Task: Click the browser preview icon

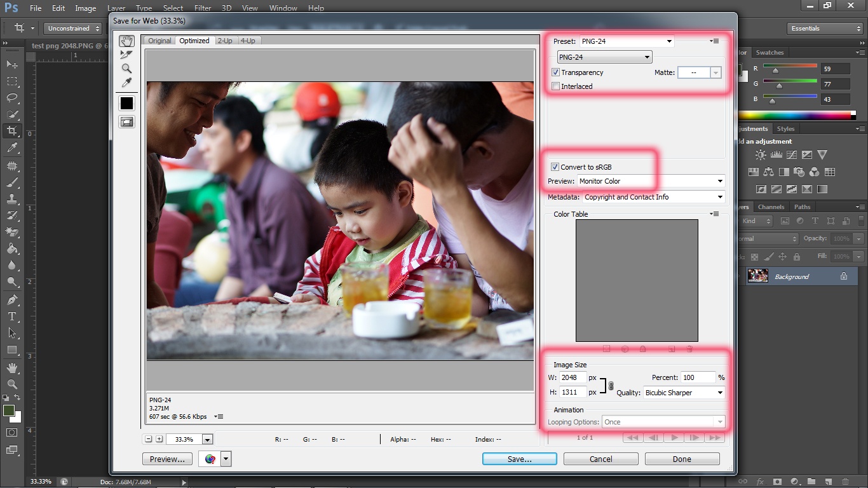Action: [x=210, y=459]
